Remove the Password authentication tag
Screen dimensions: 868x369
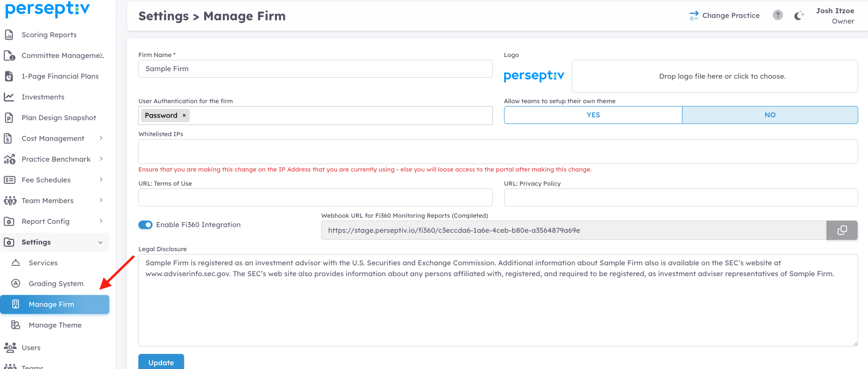click(x=184, y=115)
